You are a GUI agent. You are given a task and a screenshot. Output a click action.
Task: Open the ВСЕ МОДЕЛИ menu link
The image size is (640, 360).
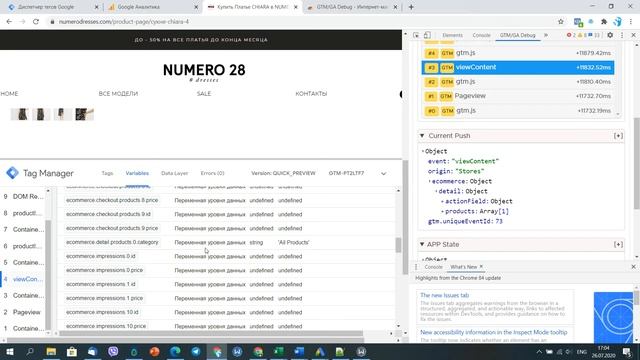tap(118, 93)
